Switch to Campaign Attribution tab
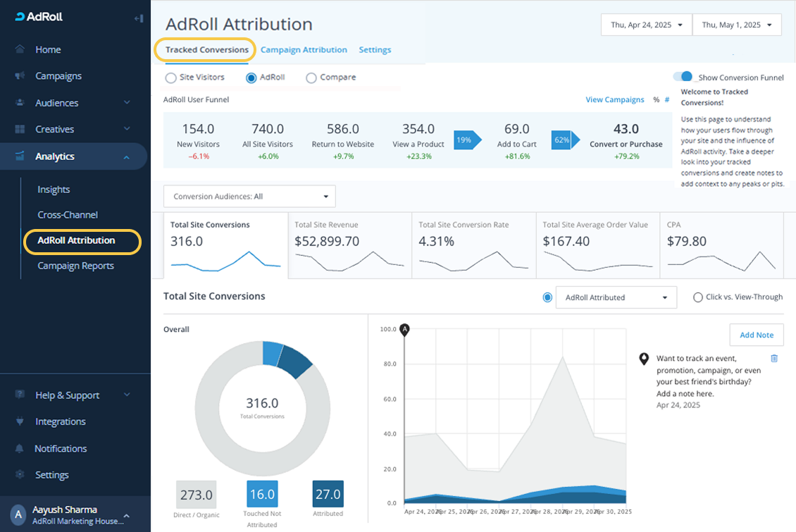This screenshot has height=532, width=796. pyautogui.click(x=304, y=50)
